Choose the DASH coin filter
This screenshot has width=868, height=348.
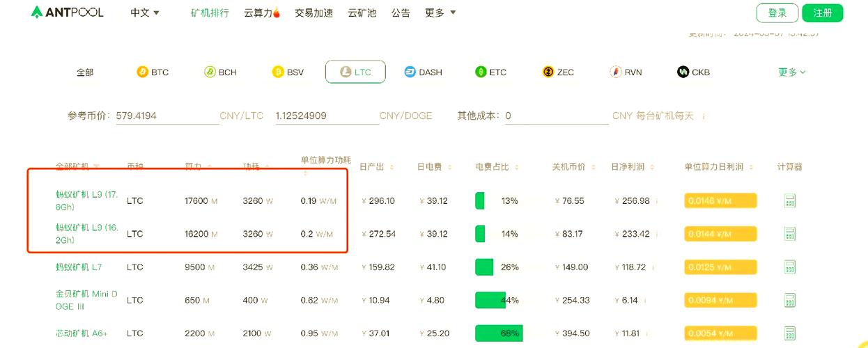[x=423, y=72]
